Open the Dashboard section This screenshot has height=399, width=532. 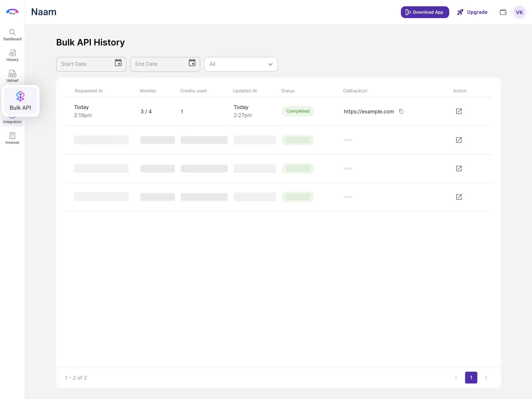[x=12, y=34]
